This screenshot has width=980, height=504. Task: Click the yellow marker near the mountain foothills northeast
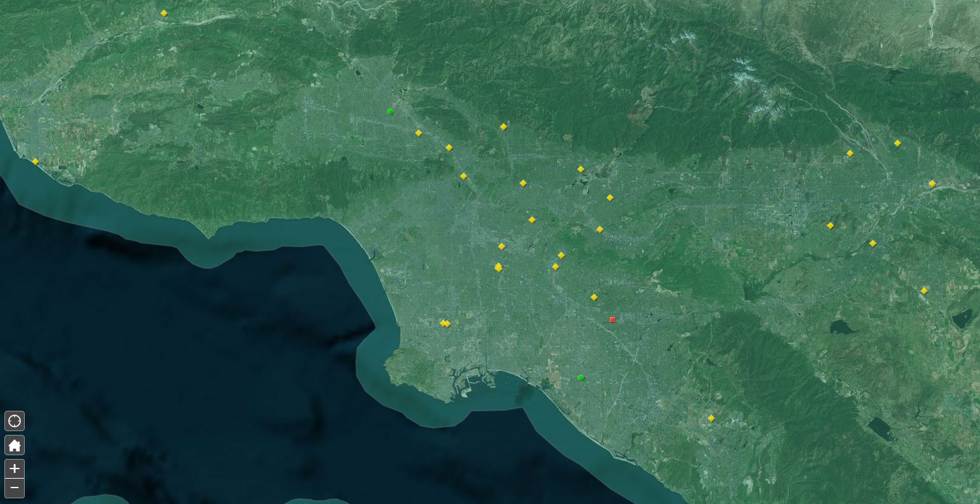850,152
